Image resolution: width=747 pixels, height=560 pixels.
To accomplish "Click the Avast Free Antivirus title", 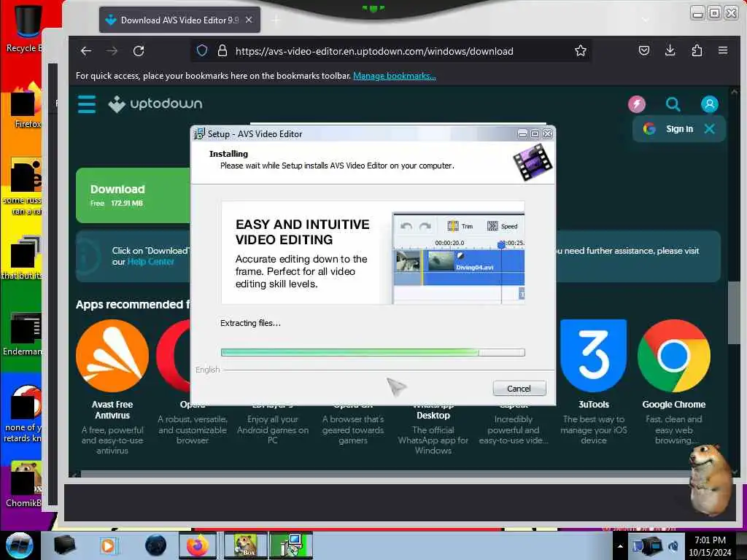I will click(112, 410).
